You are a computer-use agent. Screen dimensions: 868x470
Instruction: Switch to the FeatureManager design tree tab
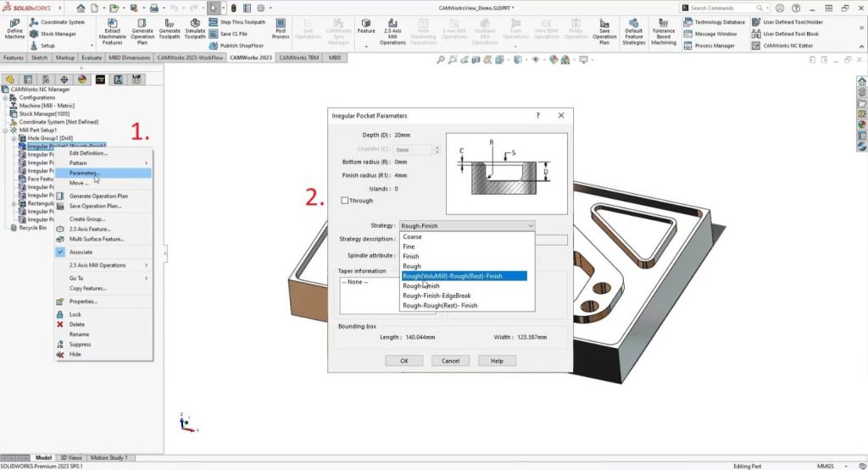click(x=10, y=80)
